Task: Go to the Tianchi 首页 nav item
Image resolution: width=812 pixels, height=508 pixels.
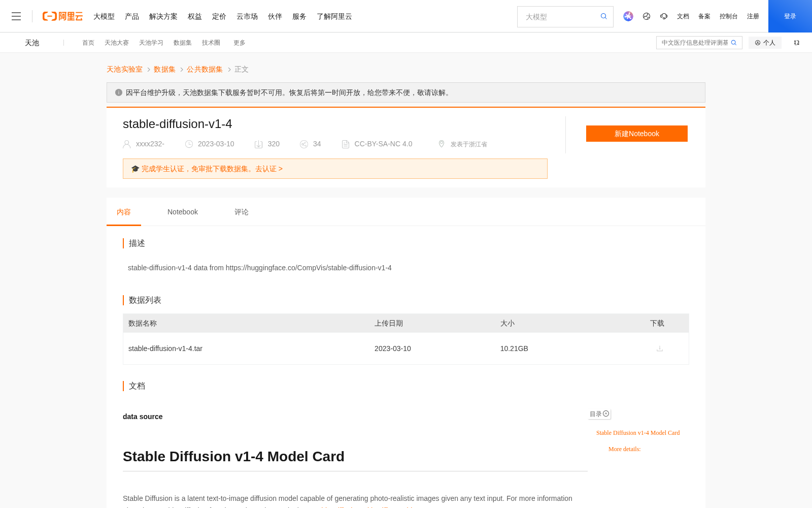Action: click(x=88, y=43)
